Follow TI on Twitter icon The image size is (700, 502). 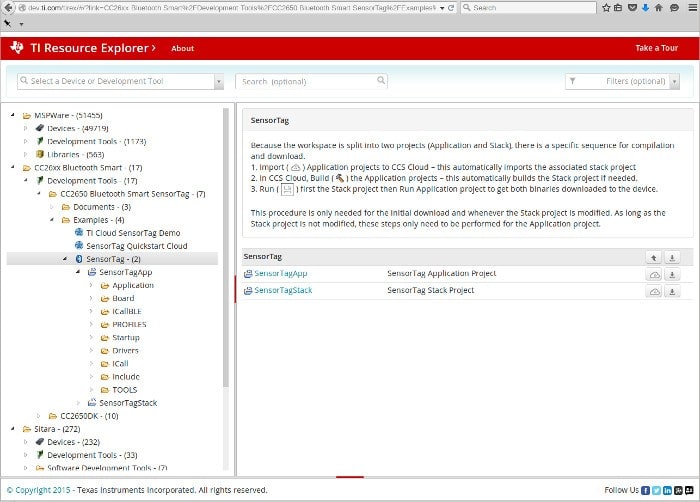pos(656,490)
